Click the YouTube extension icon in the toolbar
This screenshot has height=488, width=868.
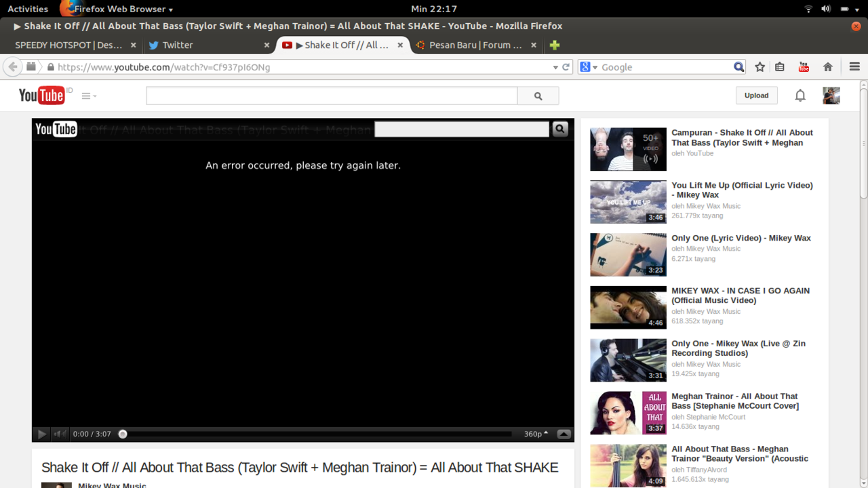(804, 66)
